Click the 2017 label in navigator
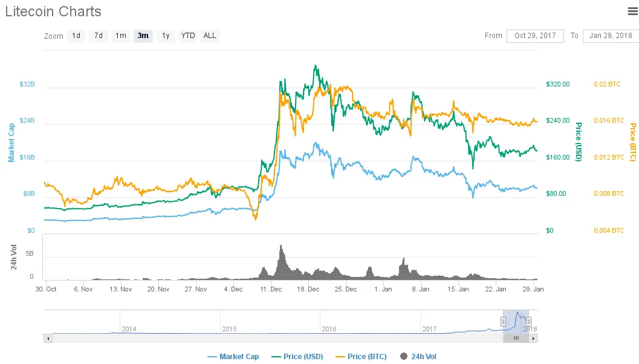The height and width of the screenshot is (364, 639). (430, 329)
